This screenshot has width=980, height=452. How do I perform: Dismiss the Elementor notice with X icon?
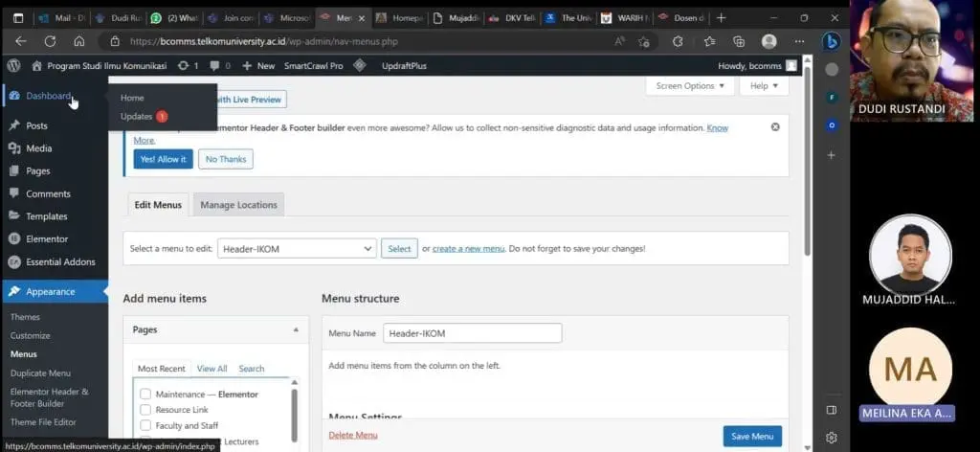[775, 127]
